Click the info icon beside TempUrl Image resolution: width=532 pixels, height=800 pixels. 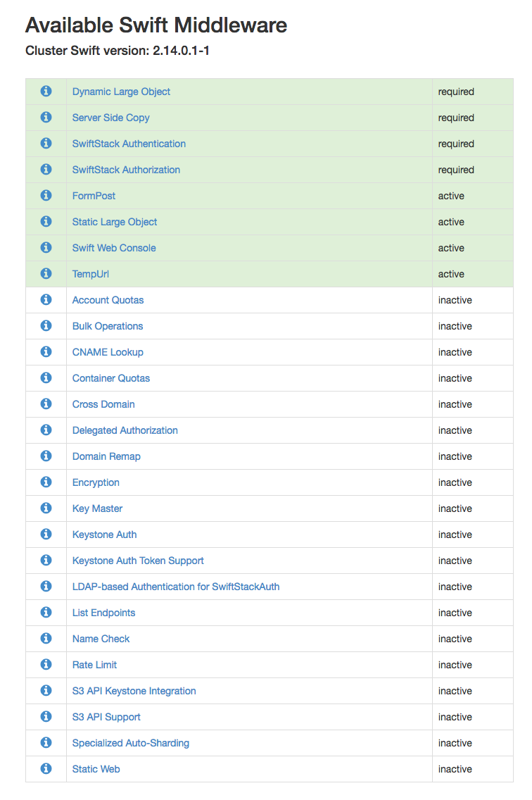tap(46, 274)
